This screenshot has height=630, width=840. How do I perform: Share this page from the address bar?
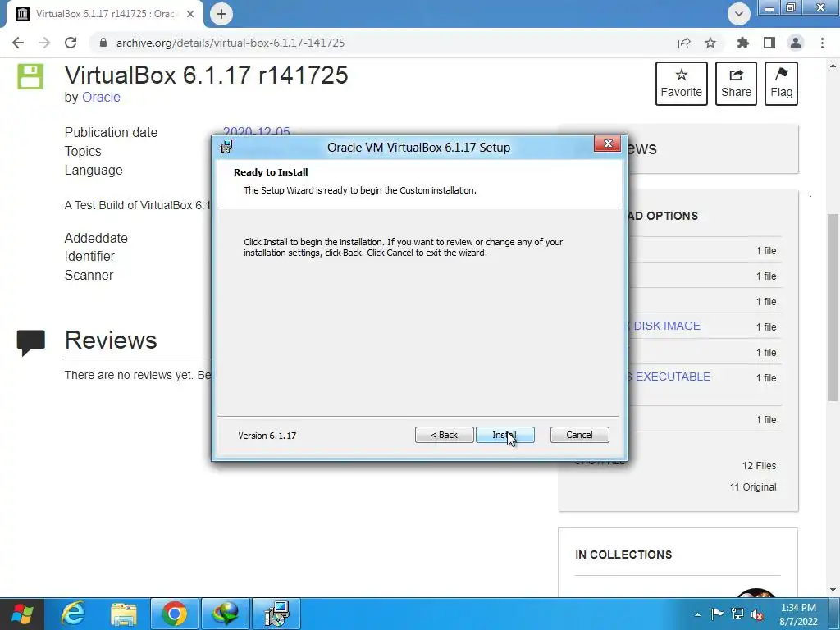click(x=684, y=43)
